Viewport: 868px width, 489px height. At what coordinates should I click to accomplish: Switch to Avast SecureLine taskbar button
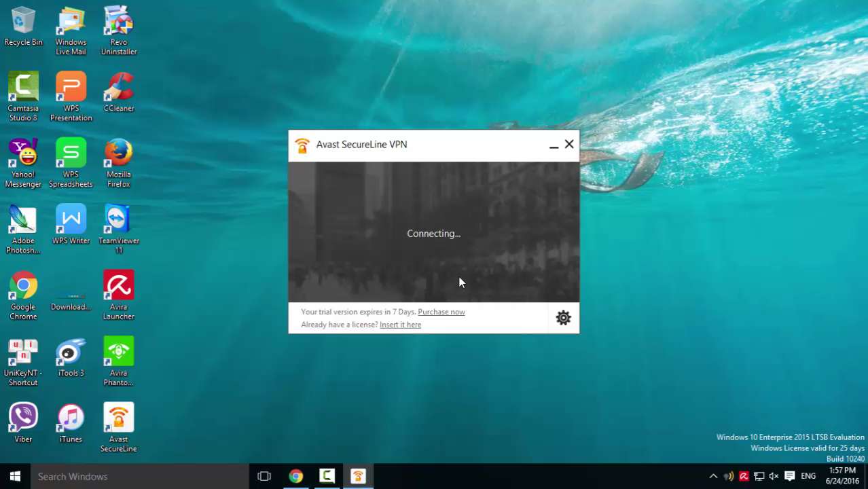pos(358,476)
